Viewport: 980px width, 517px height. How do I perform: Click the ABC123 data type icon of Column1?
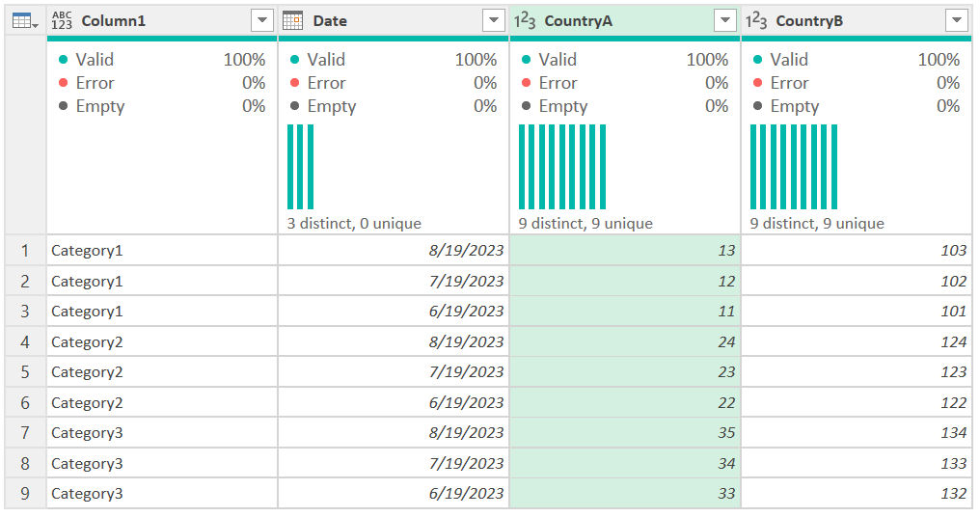62,20
